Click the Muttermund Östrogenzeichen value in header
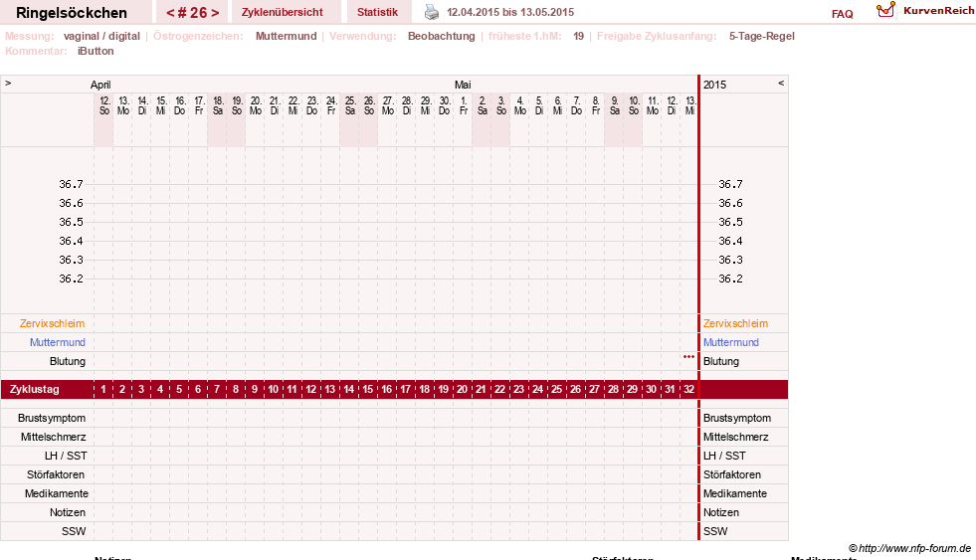The height and width of the screenshot is (560, 976). pyautogui.click(x=287, y=36)
